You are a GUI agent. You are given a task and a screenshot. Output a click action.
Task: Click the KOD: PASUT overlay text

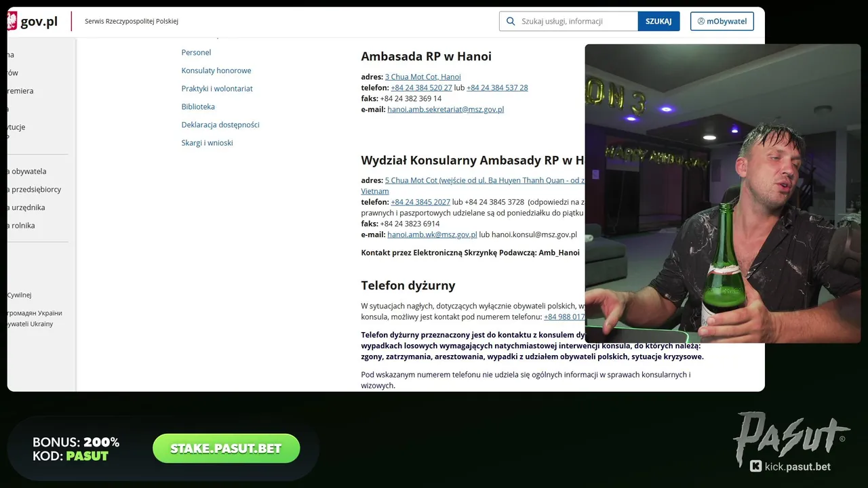click(x=71, y=456)
